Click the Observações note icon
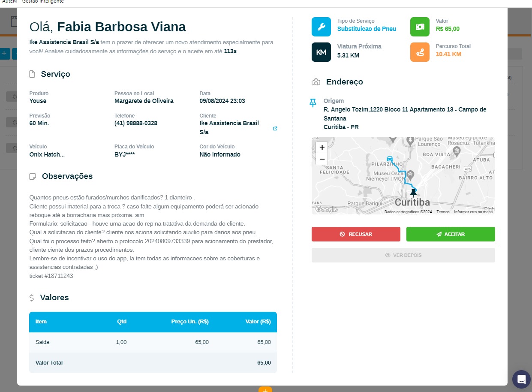 coord(32,177)
